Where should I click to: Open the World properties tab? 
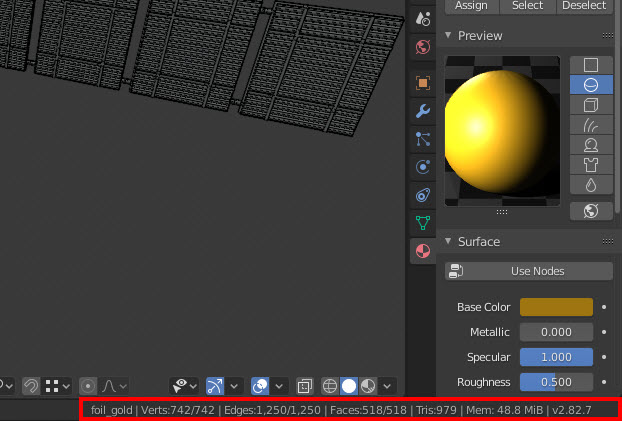tap(423, 48)
